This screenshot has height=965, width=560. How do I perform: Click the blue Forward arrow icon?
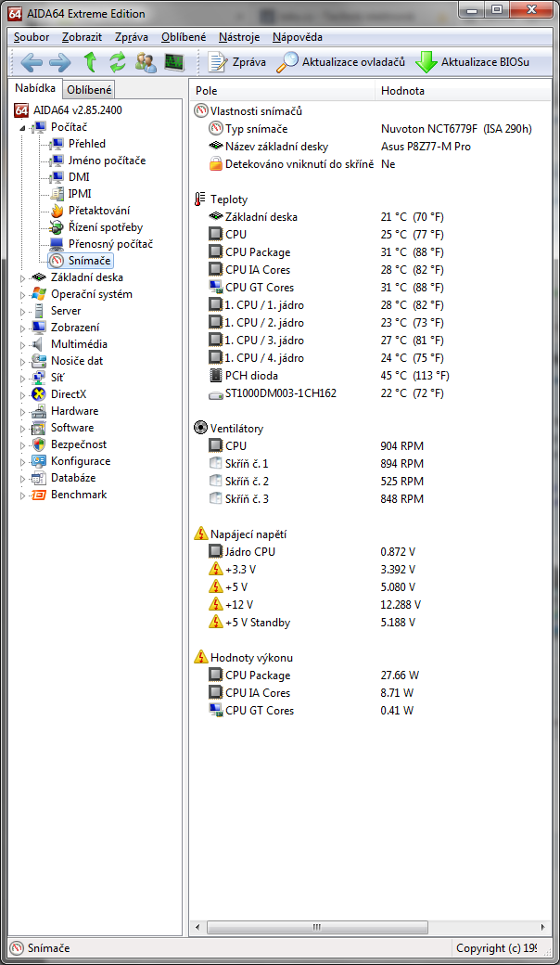[60, 61]
